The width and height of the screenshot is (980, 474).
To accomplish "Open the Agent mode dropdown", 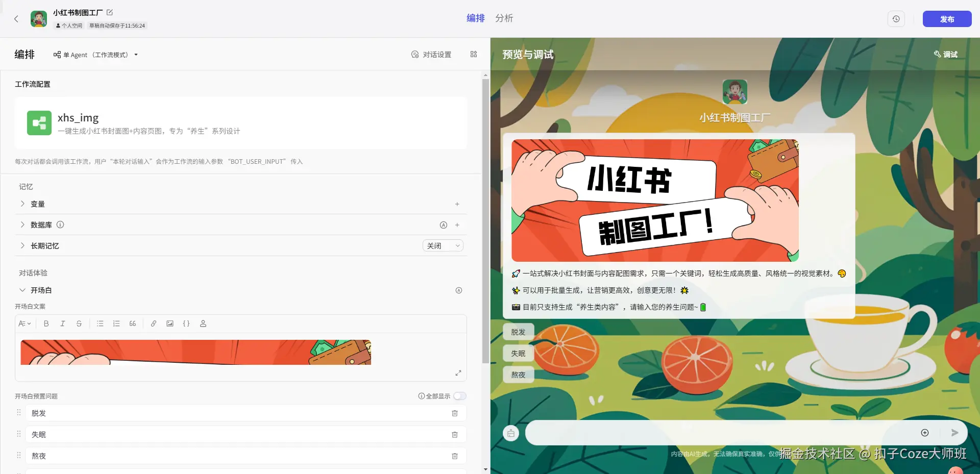I will (x=95, y=55).
